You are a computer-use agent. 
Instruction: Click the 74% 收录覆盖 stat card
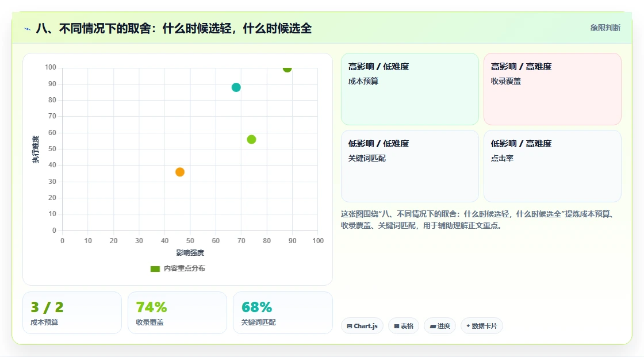(x=177, y=313)
